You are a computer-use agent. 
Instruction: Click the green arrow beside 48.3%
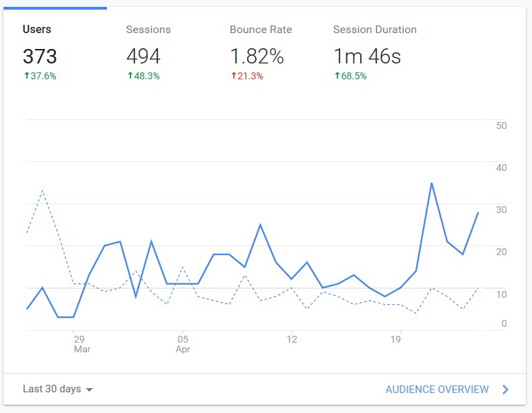pyautogui.click(x=130, y=76)
